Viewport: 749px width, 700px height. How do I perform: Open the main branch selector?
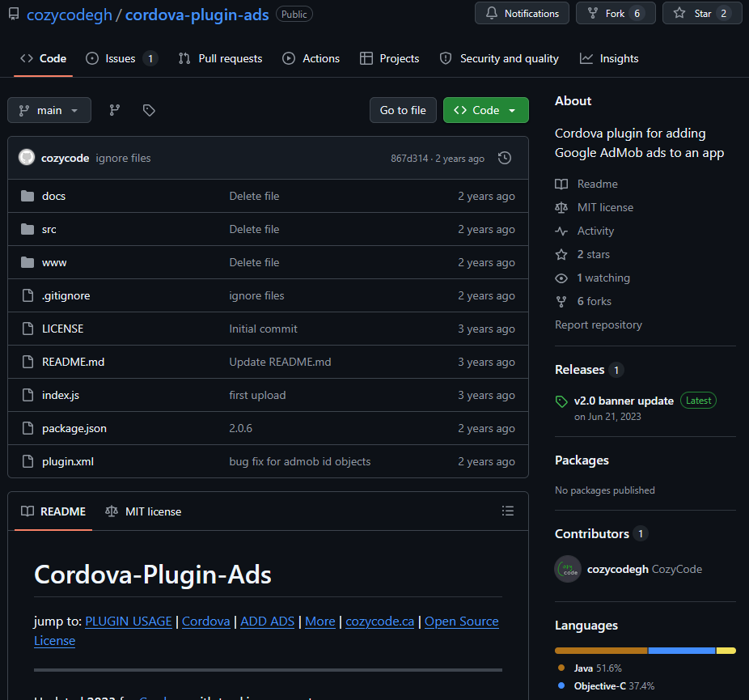49,109
